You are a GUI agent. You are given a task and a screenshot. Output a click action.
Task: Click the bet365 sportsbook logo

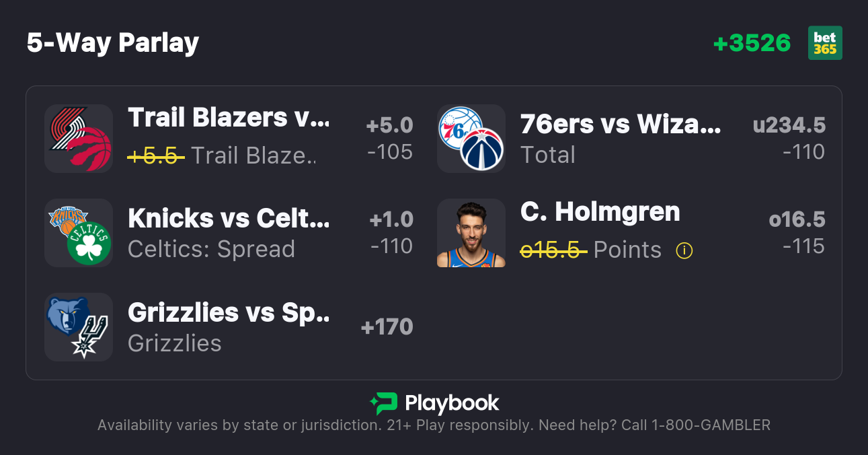click(x=824, y=43)
